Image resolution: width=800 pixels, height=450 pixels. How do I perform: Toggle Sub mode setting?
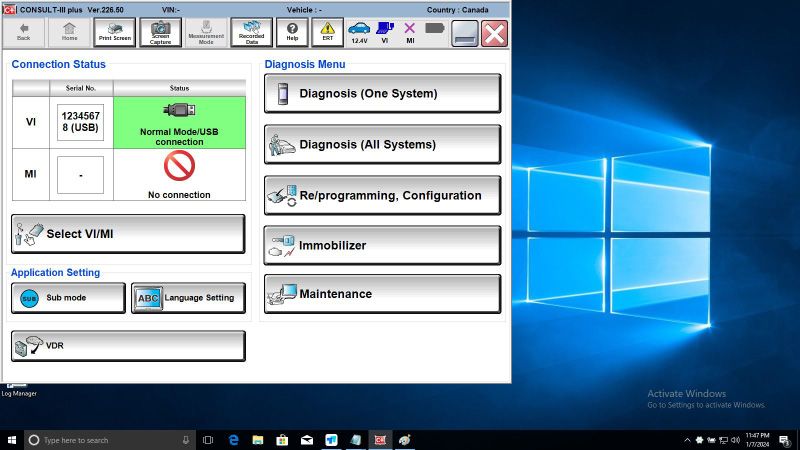tap(68, 298)
